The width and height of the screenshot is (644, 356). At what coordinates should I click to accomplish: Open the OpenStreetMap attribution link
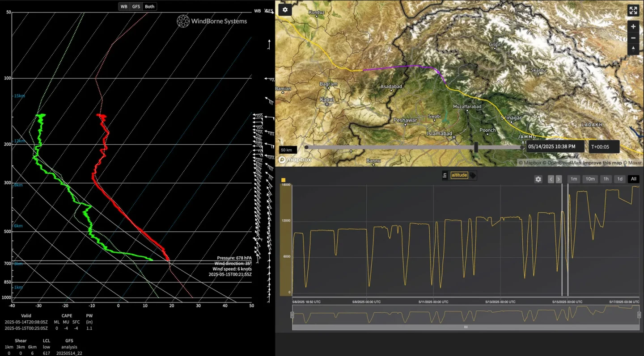562,163
